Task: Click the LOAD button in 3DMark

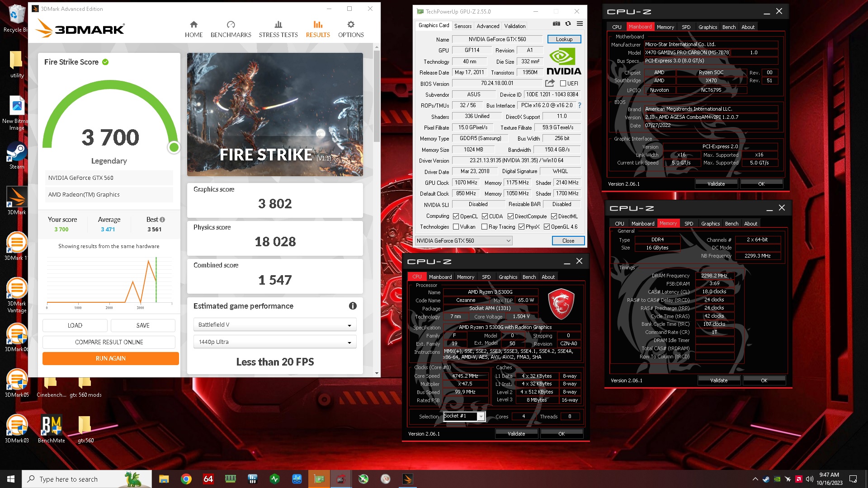Action: coord(75,325)
